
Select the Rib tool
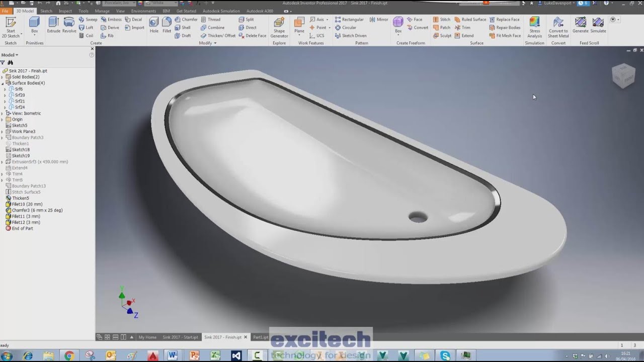point(107,36)
